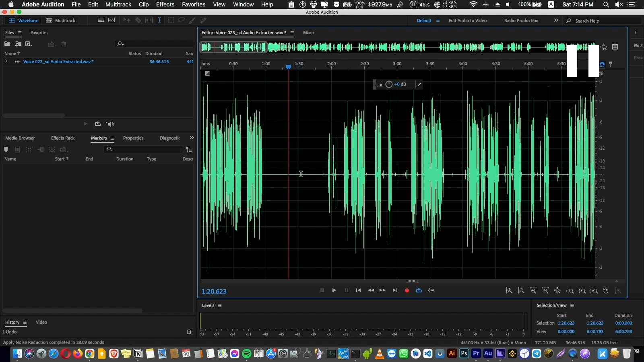Show spectral pitch display
644x362 pixels.
pyautogui.click(x=111, y=20)
